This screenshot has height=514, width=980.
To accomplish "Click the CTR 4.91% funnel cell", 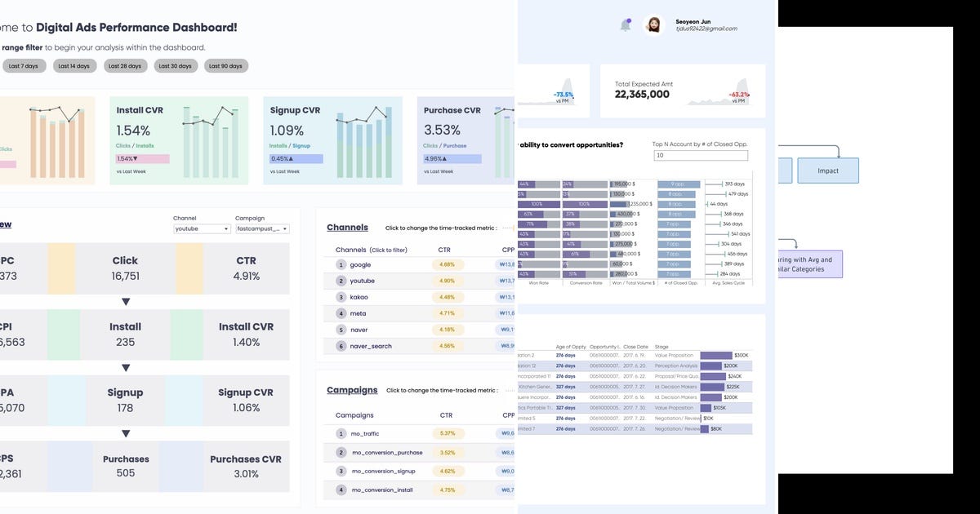I will coord(246,268).
